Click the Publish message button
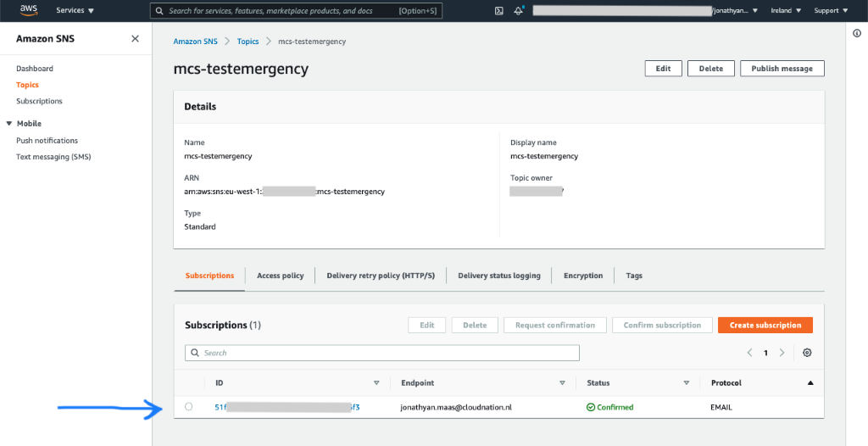Viewport: 868px width, 446px height. point(782,69)
